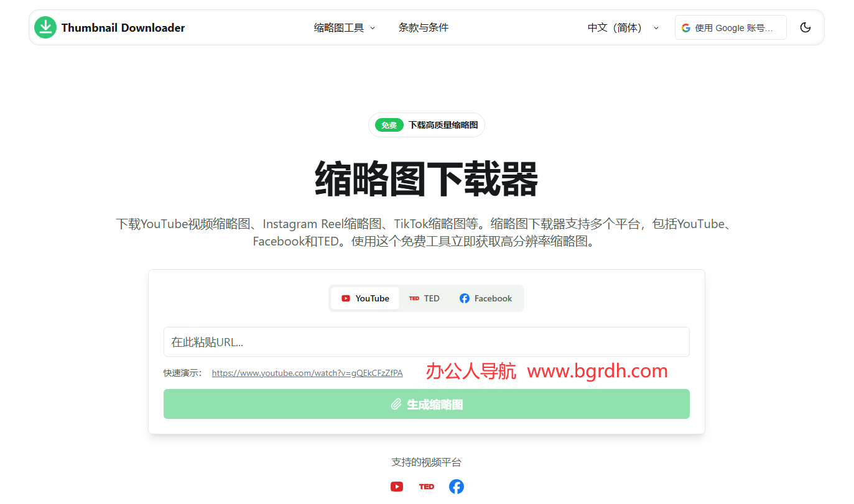Click the paperclip icon on the generate button
This screenshot has width=854, height=504.
396,403
